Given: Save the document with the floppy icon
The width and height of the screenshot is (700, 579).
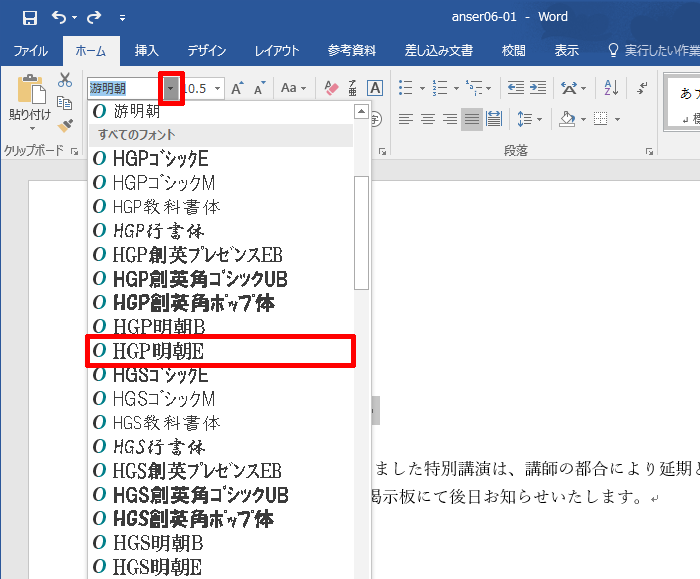Looking at the screenshot, I should pyautogui.click(x=29, y=18).
